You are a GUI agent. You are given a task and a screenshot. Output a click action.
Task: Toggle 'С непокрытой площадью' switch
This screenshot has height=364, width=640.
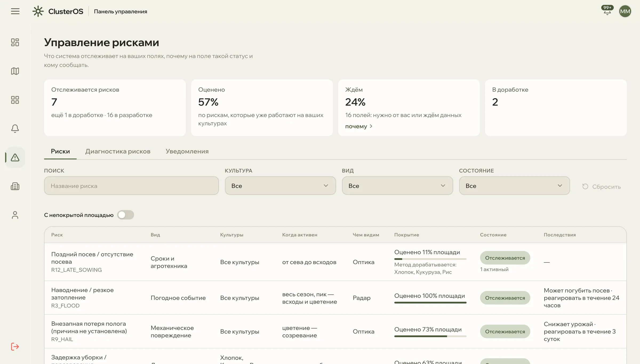(126, 215)
